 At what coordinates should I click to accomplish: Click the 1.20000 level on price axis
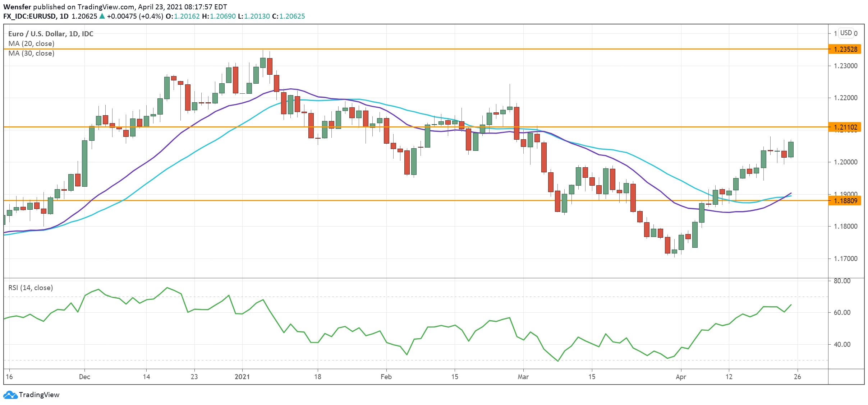845,162
